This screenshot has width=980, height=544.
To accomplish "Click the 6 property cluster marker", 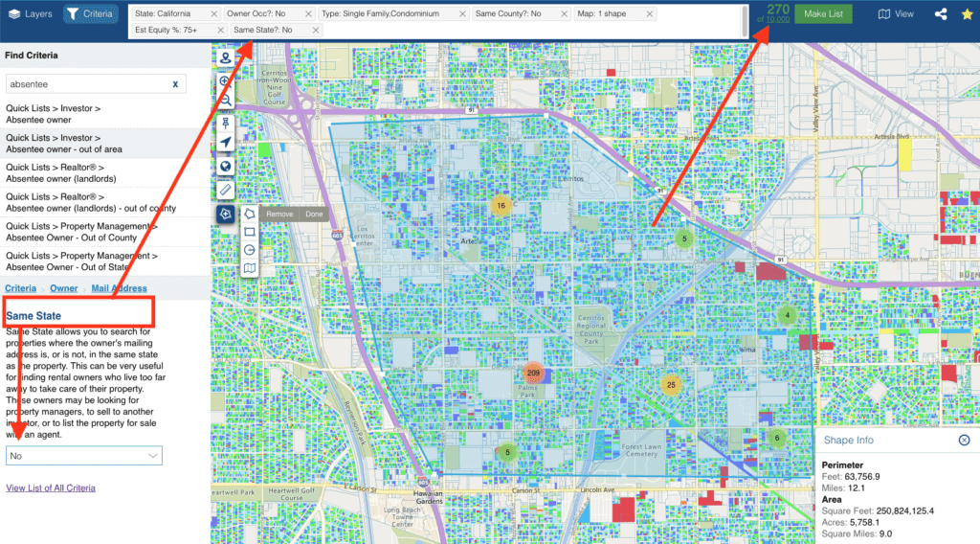I will click(777, 438).
